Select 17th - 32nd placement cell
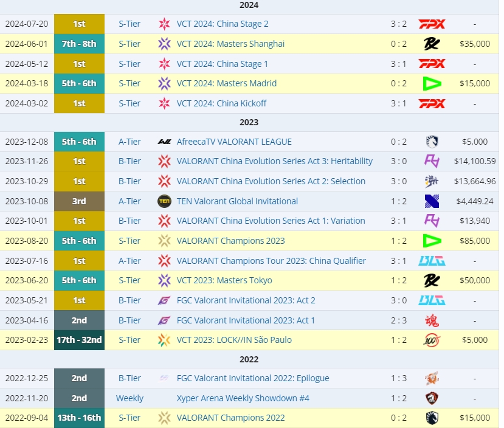 pos(79,340)
